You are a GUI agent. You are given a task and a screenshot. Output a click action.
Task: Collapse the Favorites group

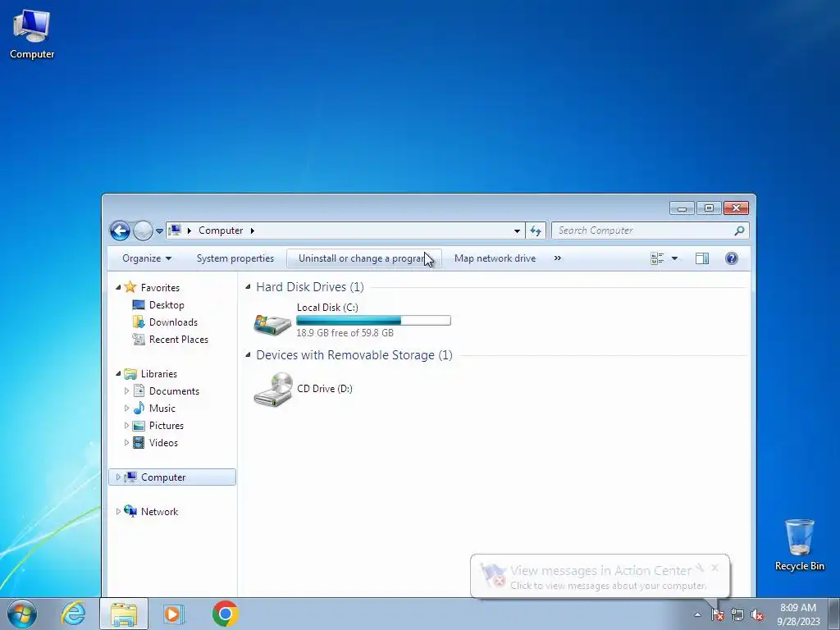[x=118, y=288]
